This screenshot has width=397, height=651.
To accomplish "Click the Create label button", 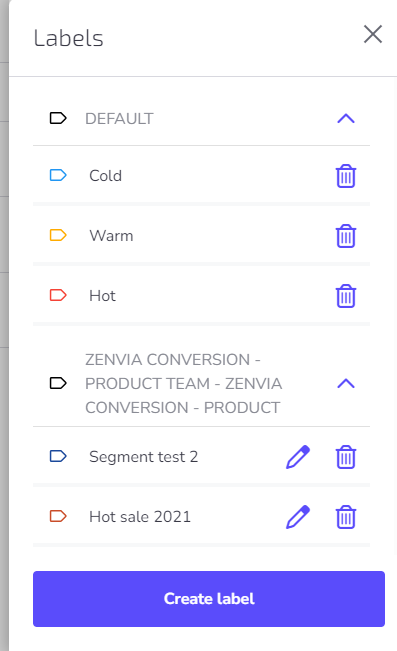I will coord(209,599).
